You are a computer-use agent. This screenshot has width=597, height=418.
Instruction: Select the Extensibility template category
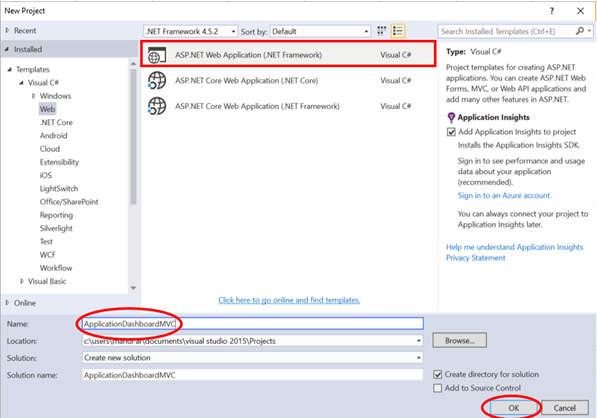59,163
